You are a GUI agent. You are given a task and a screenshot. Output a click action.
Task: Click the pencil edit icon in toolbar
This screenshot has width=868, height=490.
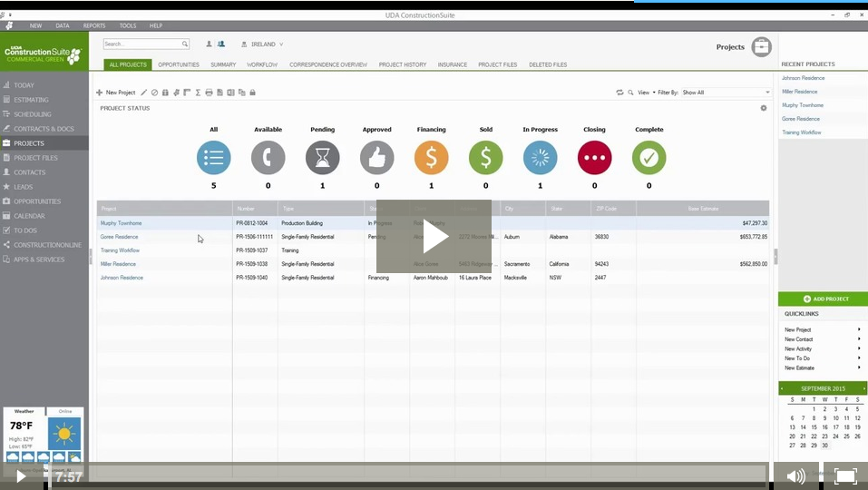(144, 93)
